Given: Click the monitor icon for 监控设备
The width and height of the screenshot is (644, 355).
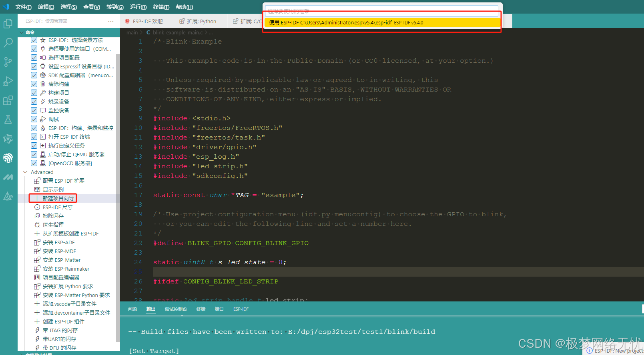Looking at the screenshot, I should pyautogui.click(x=43, y=110).
